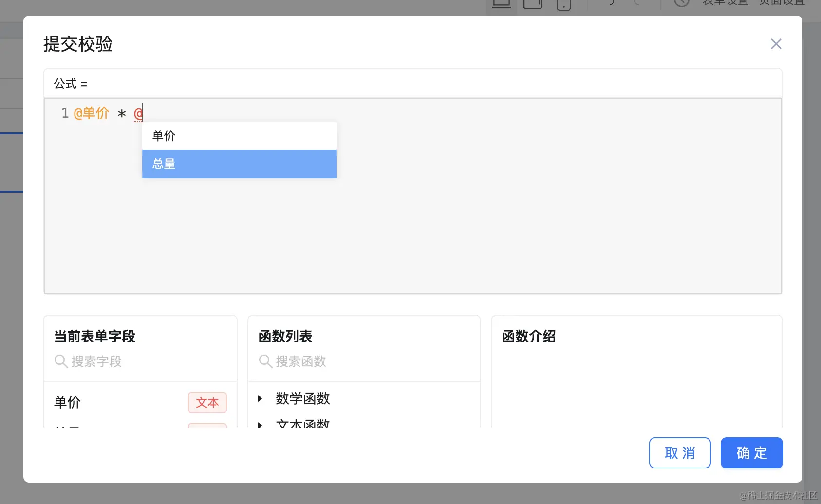Choose 总量 in the autocomplete list
This screenshot has height=504, width=821.
[x=239, y=164]
